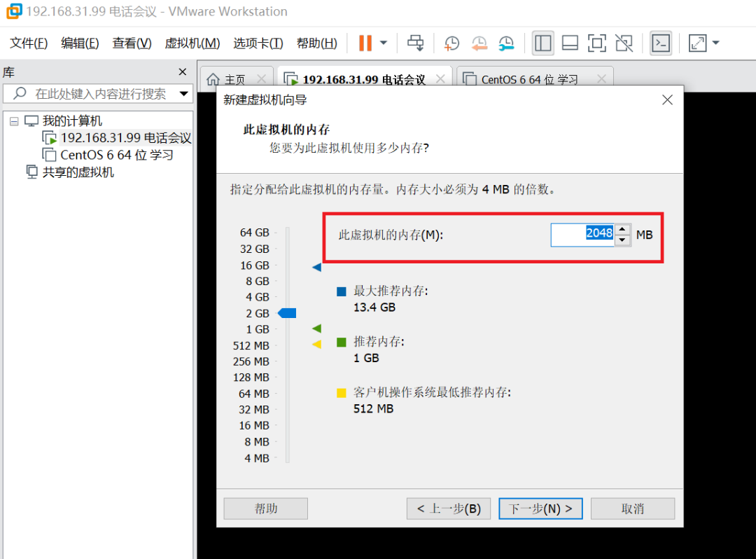This screenshot has width=756, height=559.
Task: Click the 512 MB minimum memory value
Action: click(x=373, y=409)
